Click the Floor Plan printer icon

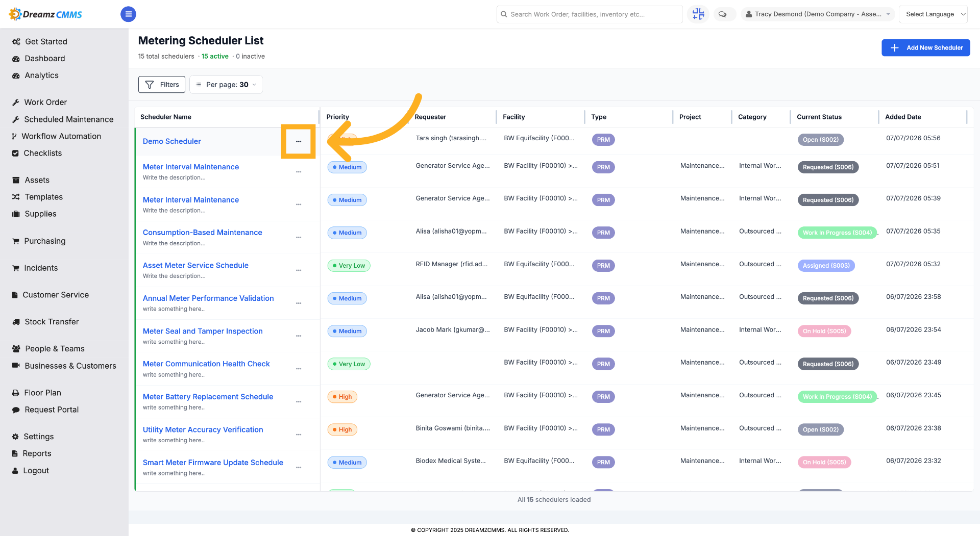tap(16, 393)
